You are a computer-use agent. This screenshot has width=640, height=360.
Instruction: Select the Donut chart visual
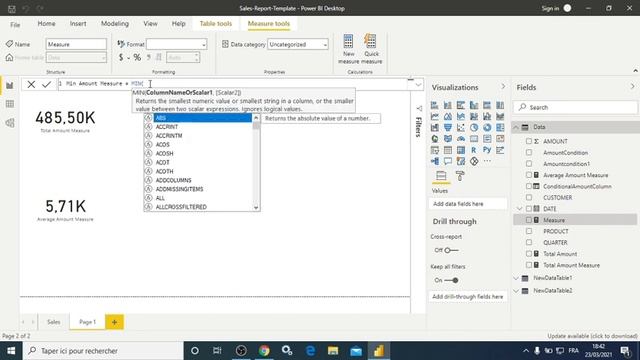(x=487, y=128)
